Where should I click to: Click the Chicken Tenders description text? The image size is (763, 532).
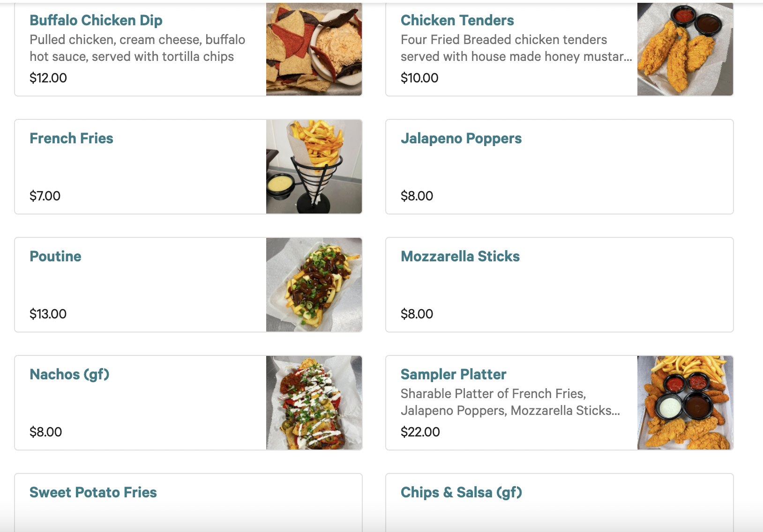pyautogui.click(x=516, y=48)
